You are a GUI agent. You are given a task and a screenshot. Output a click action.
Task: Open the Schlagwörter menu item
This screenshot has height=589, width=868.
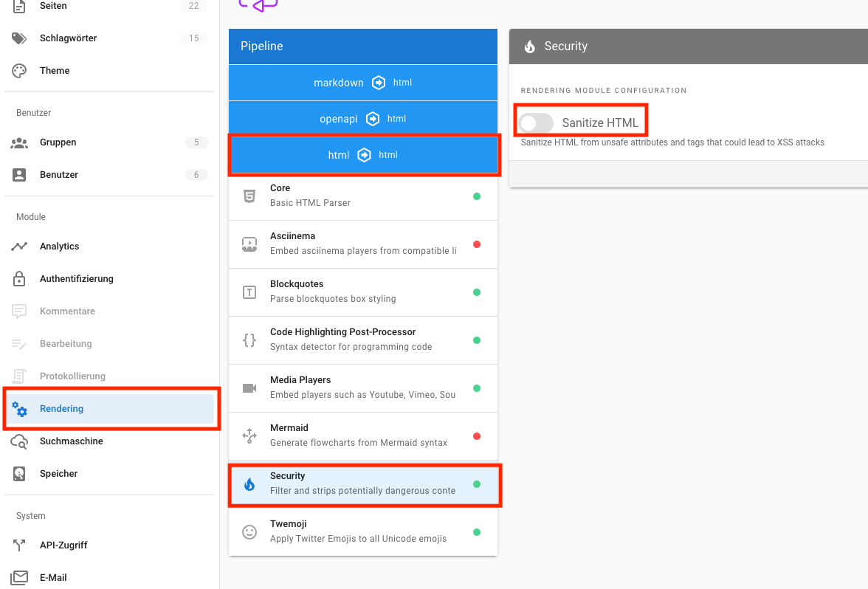[x=109, y=38]
